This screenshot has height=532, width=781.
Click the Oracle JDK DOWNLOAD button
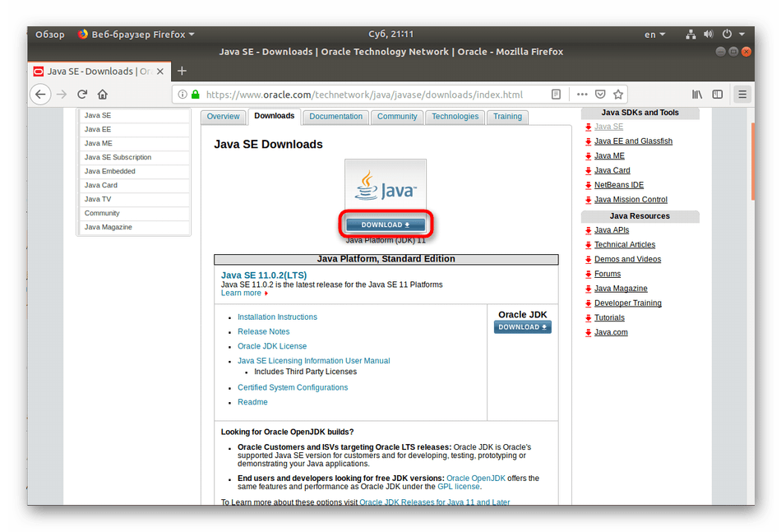[x=523, y=327]
